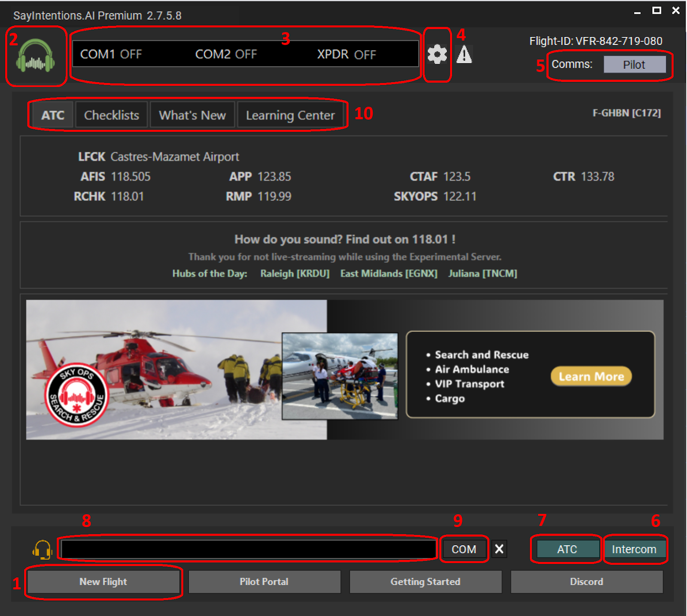Click the message text input field
The height and width of the screenshot is (616, 687).
tap(249, 549)
